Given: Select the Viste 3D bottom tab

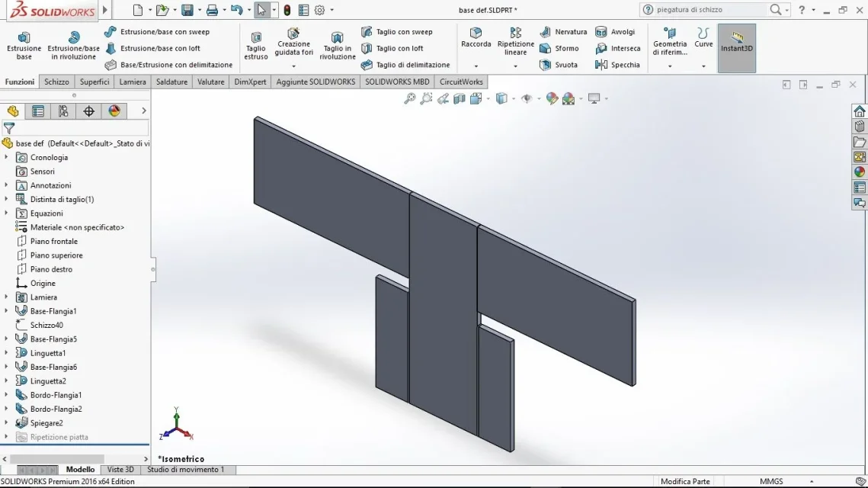Looking at the screenshot, I should 120,469.
